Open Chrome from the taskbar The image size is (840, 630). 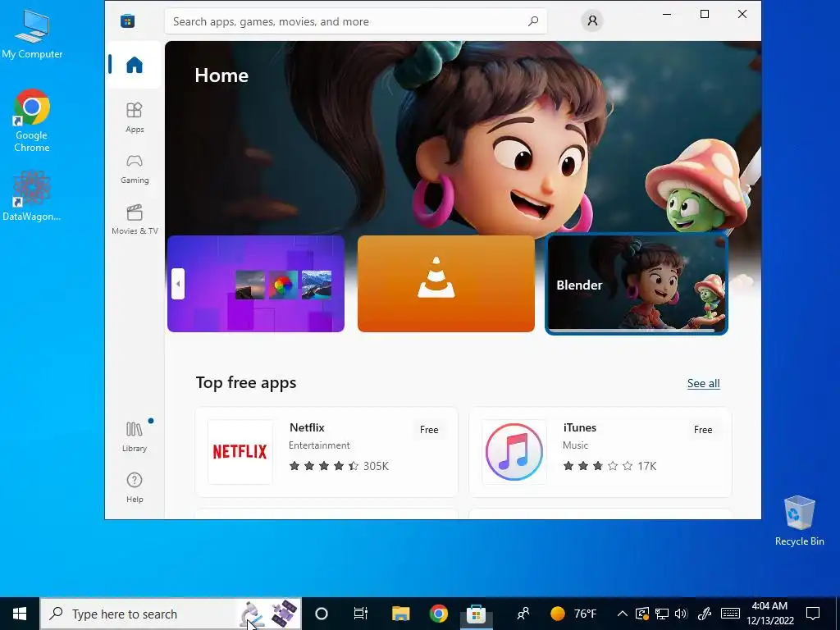click(439, 614)
